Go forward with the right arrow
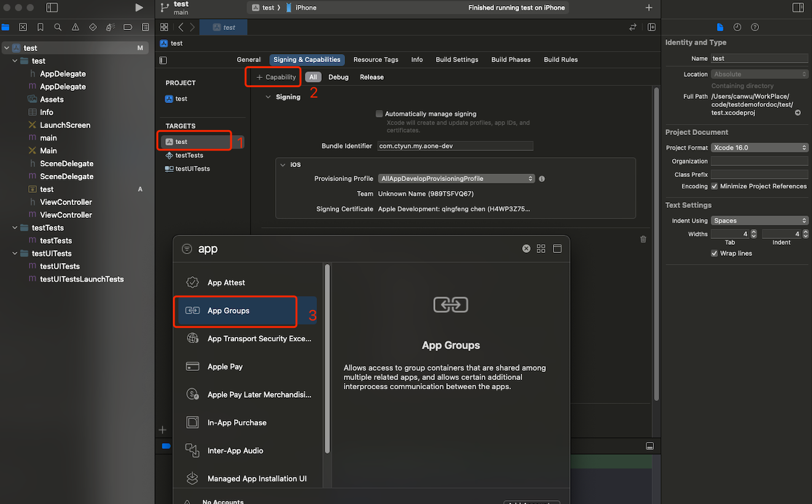 (192, 27)
